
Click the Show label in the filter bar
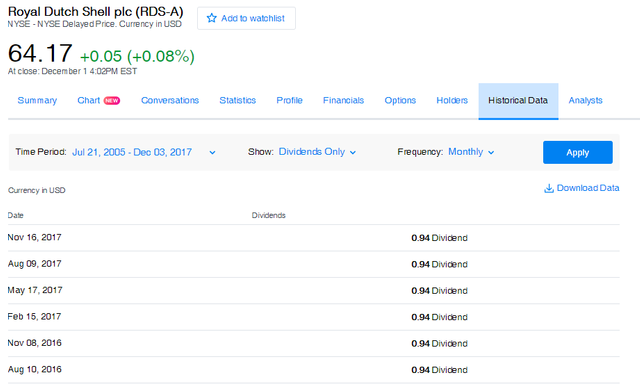click(260, 152)
